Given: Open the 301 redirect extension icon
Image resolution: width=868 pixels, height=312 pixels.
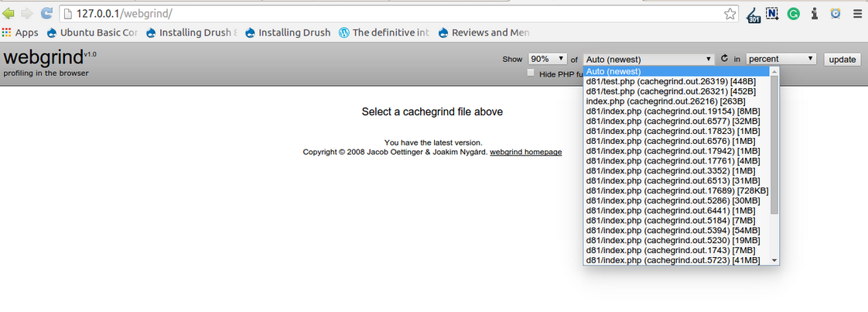Looking at the screenshot, I should 754,14.
